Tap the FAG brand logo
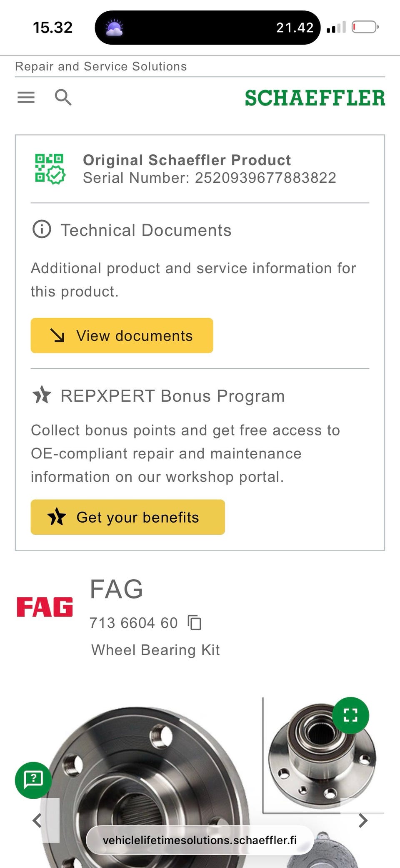Viewport: 400px width, 868px height. 45,607
